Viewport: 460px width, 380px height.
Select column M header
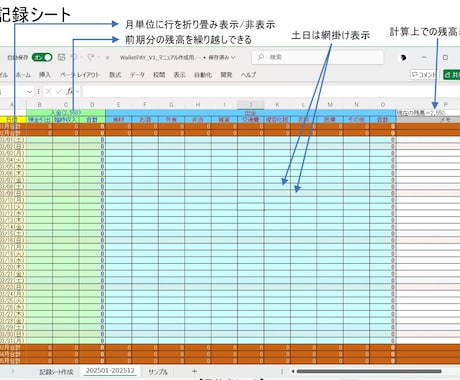coord(330,105)
